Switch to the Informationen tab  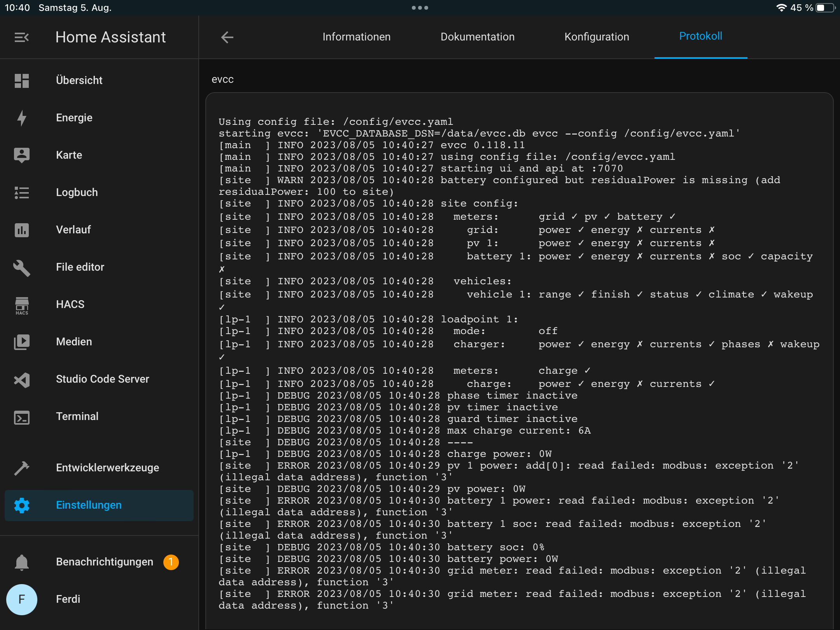(356, 37)
